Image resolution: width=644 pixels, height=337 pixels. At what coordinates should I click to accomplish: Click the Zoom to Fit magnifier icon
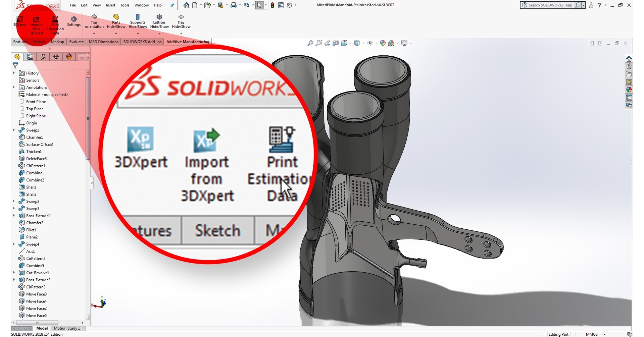tap(310, 43)
